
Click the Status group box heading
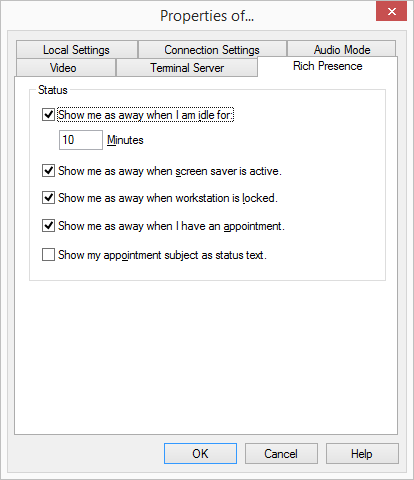point(53,90)
